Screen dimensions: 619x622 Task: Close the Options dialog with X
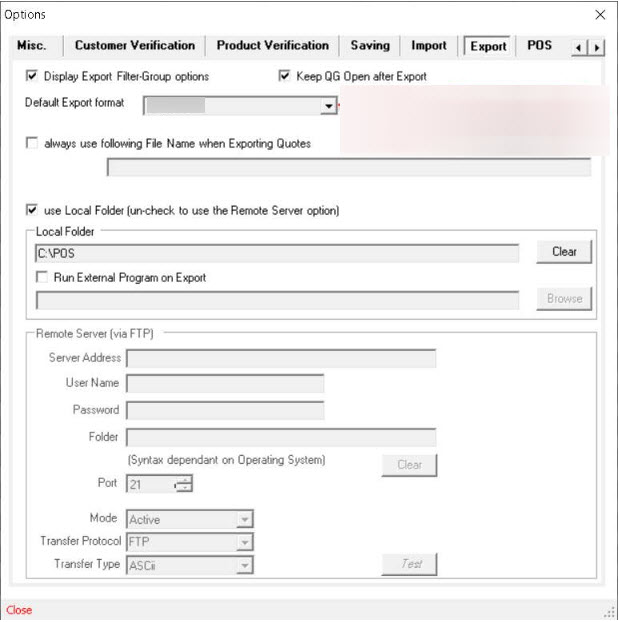600,15
